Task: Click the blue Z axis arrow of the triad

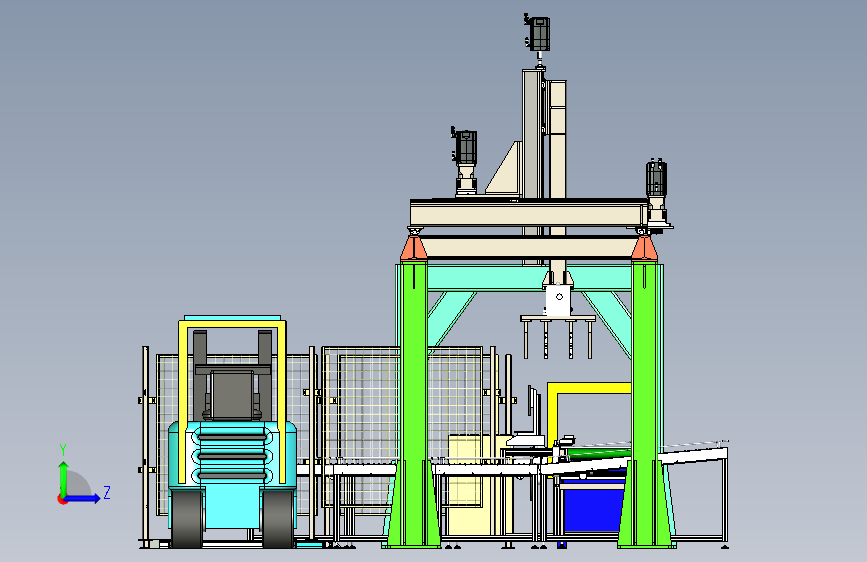Action: 82,498
